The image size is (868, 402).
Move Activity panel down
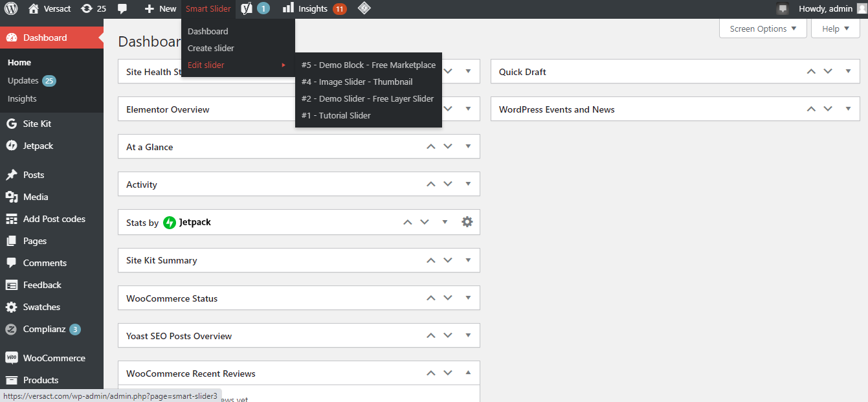point(448,184)
